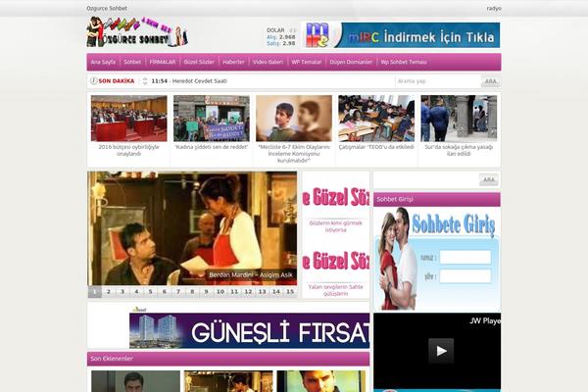Image resolution: width=588 pixels, height=392 pixels.
Task: Select slide 10 in the slider pager
Action: [220, 291]
